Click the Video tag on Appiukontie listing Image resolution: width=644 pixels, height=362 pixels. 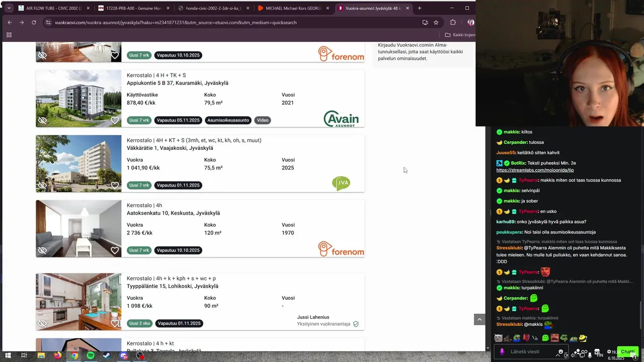[x=263, y=120]
